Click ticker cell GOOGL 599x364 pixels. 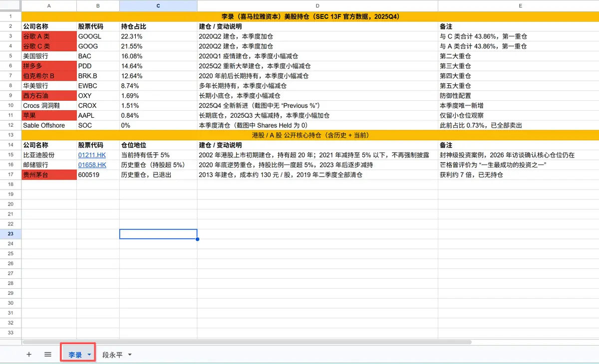pyautogui.click(x=98, y=36)
